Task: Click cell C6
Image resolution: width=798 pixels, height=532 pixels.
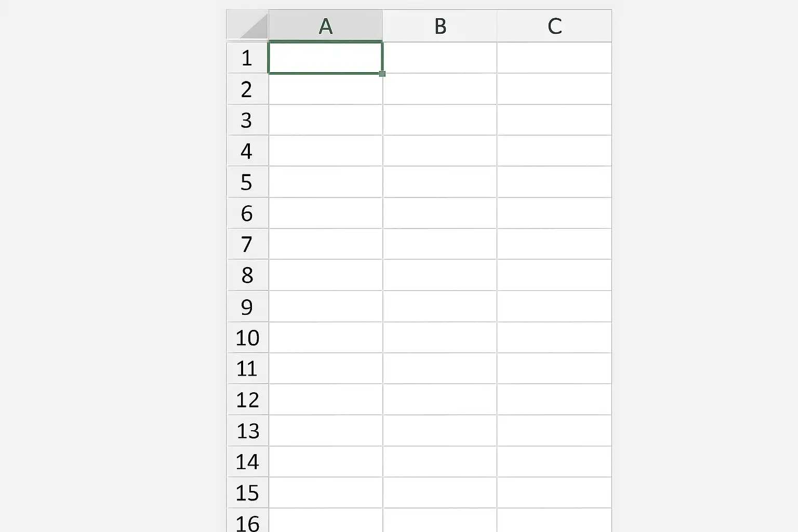Action: point(554,213)
